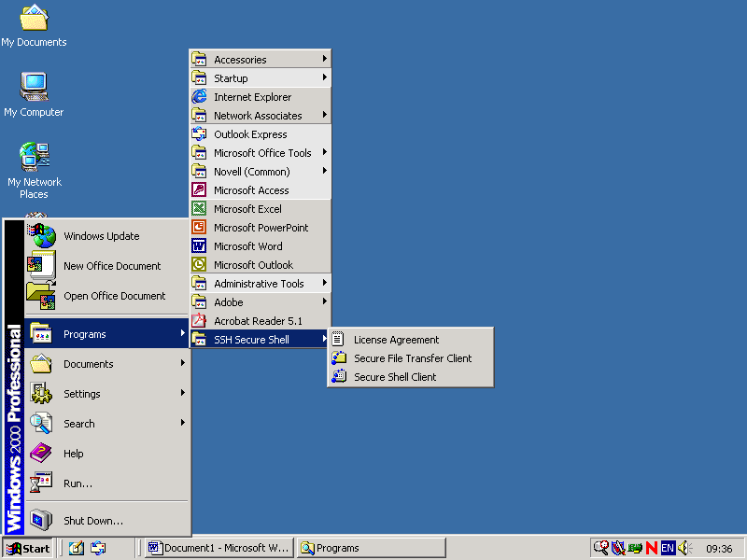Select Secure File Transfer Client entry
This screenshot has width=747, height=560.
413,358
